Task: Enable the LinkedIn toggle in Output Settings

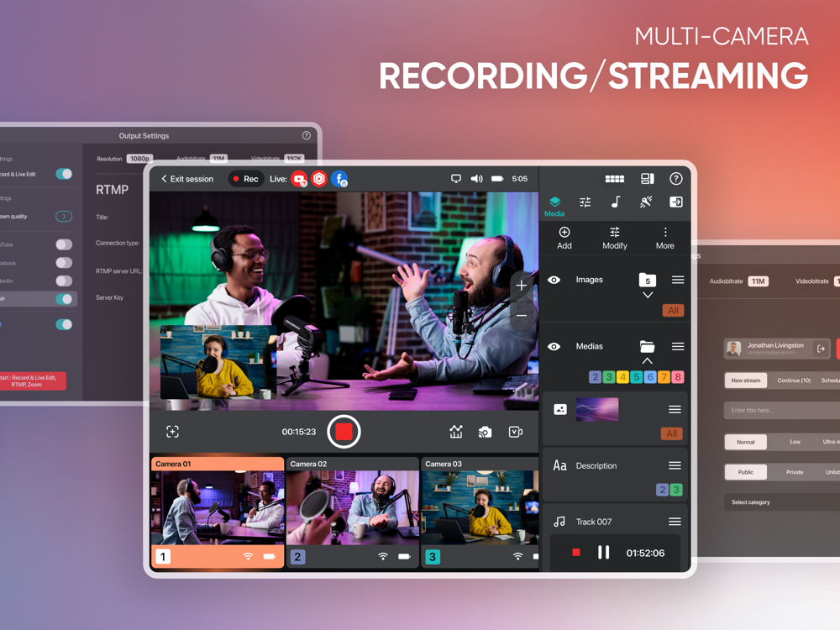Action: click(x=64, y=281)
